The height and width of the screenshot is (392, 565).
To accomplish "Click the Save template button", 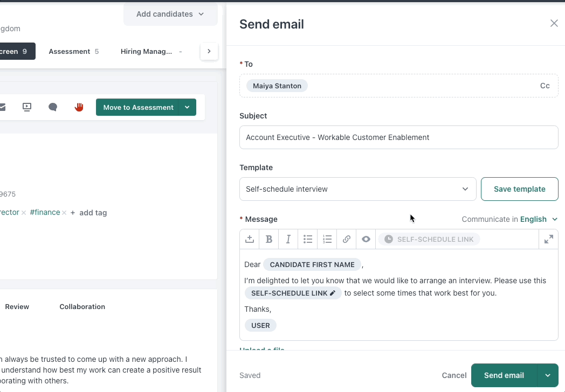I will (x=519, y=189).
